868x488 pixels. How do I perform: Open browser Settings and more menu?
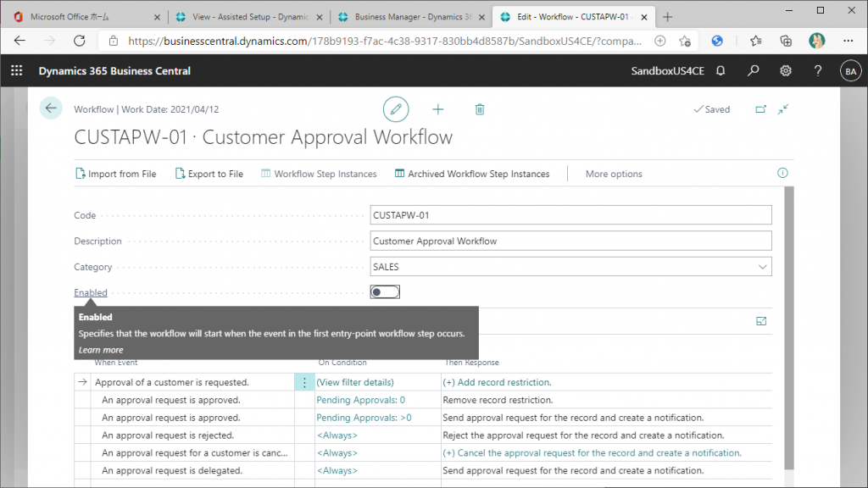point(848,41)
